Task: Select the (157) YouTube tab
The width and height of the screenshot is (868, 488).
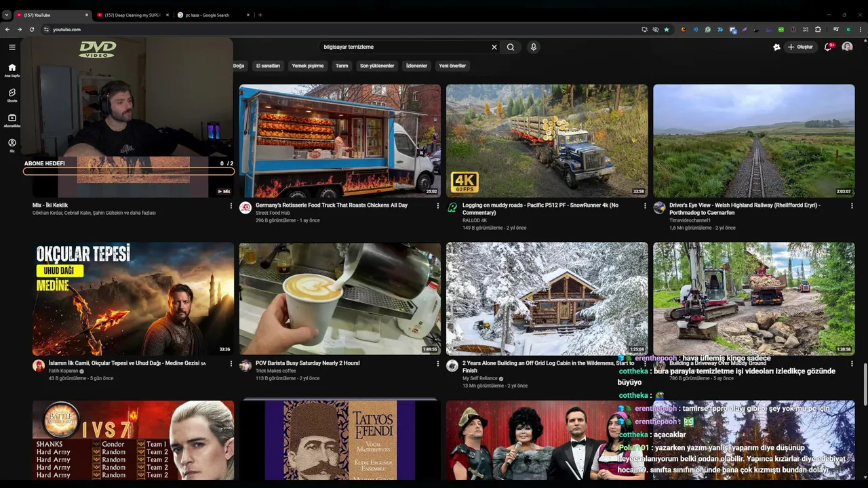Action: tap(51, 15)
